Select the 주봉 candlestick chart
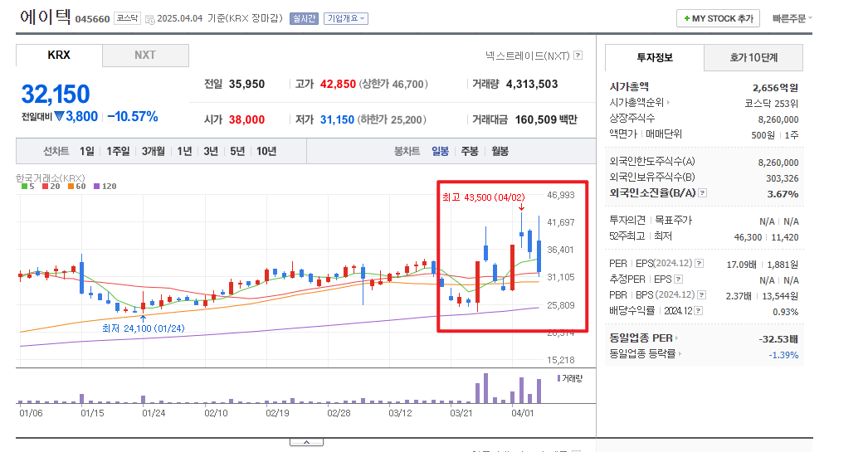Viewport: 868px width, 452px height. (470, 151)
